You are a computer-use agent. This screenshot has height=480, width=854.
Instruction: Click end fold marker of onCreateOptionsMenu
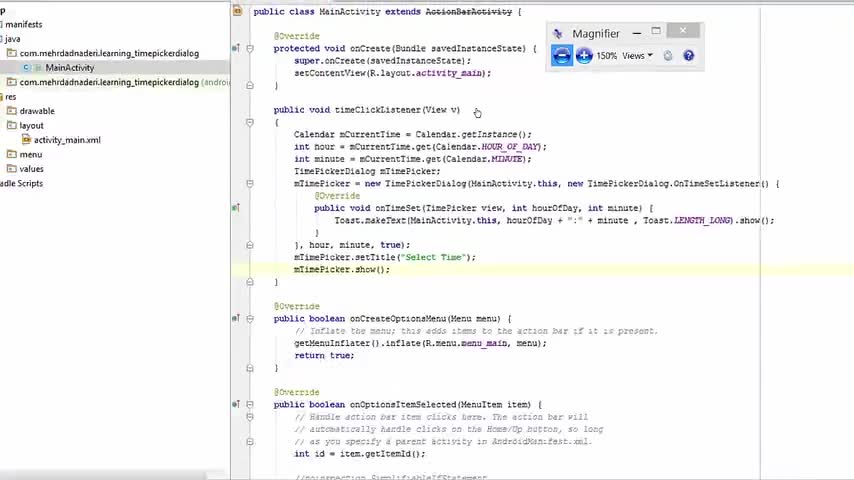click(250, 368)
